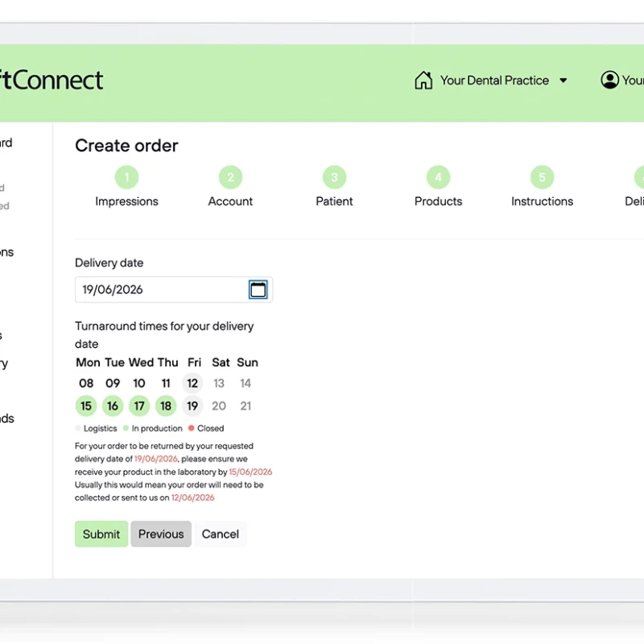Click the Your Dental Practice label
The width and height of the screenshot is (644, 644).
coord(494,80)
